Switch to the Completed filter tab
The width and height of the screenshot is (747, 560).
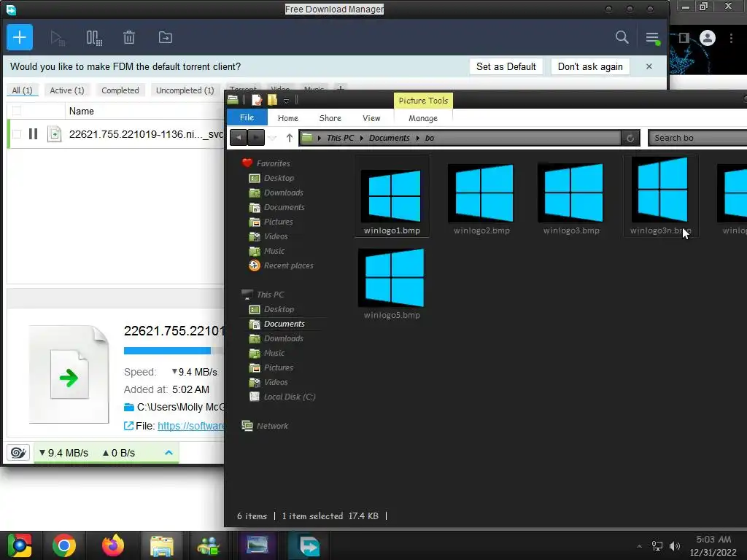(x=120, y=90)
